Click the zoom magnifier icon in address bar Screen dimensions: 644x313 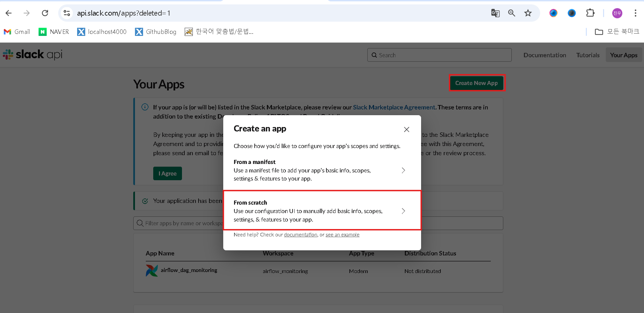(511, 13)
